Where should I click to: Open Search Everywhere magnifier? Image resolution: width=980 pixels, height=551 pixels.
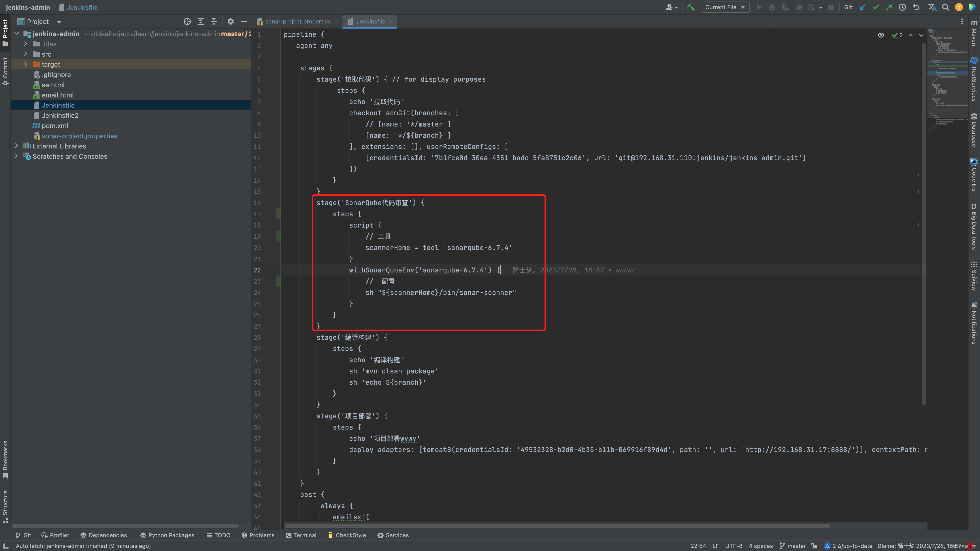[x=945, y=7]
